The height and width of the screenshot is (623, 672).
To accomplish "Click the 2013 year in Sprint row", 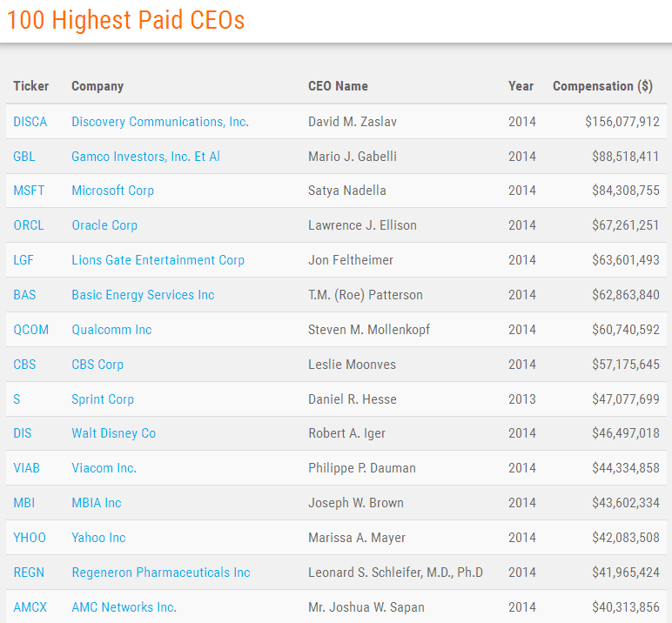I will 522,399.
